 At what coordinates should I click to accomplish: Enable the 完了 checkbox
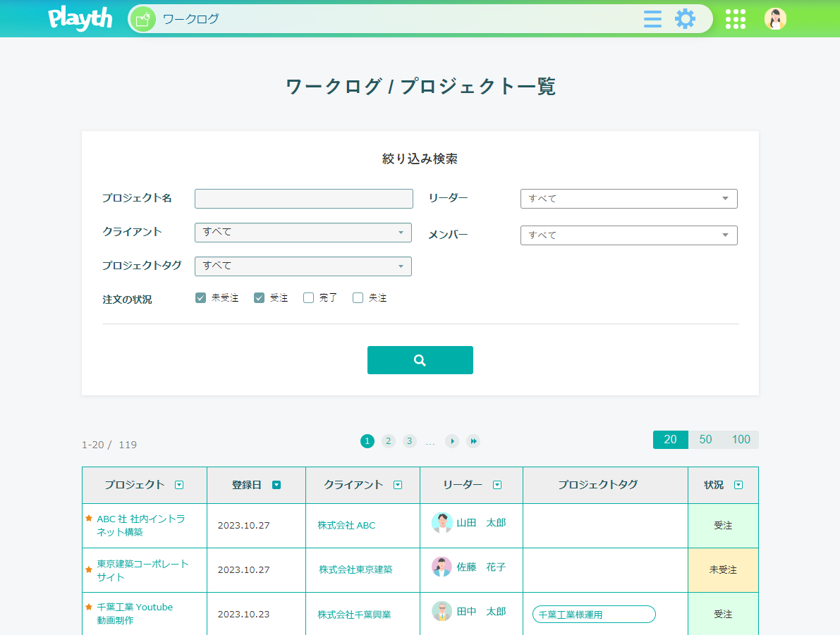309,297
